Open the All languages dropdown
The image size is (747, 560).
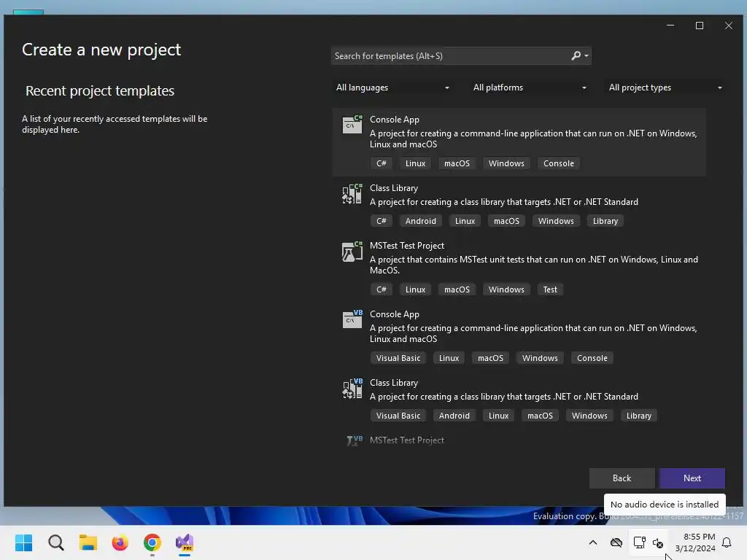[392, 87]
